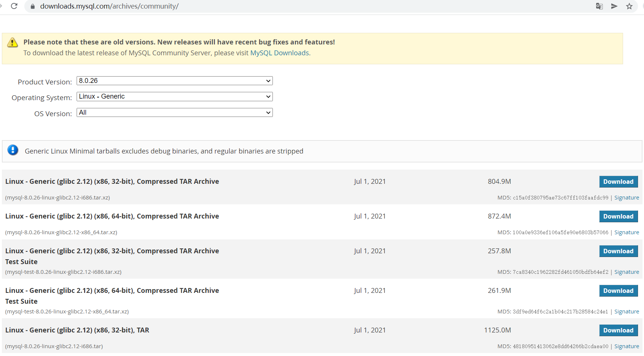
Task: Download the x86 32-bit TAR file
Action: [x=618, y=330]
